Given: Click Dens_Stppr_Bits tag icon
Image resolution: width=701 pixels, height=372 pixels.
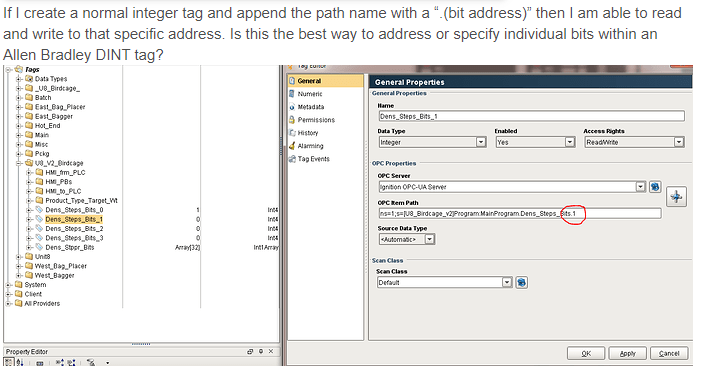Looking at the screenshot, I should click(39, 247).
